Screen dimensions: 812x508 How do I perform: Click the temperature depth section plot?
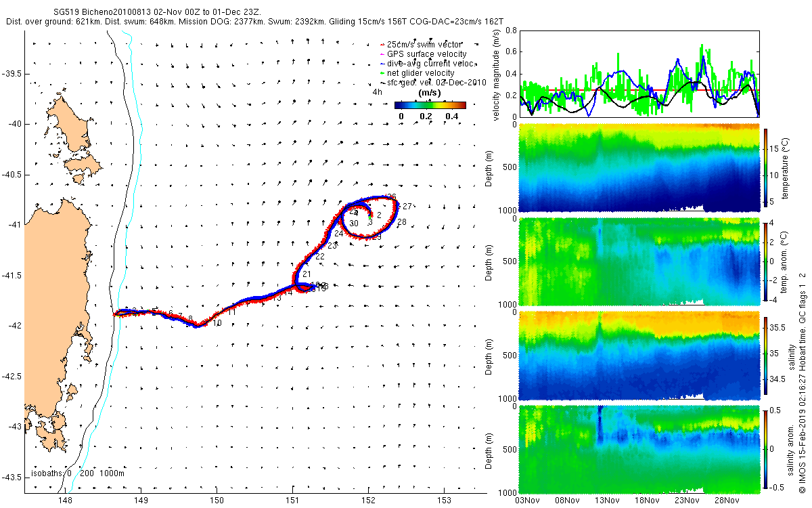tap(639, 167)
